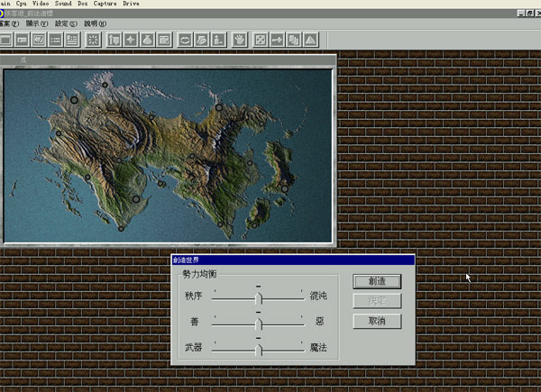Select the triangle pyramid toolbar icon
The height and width of the screenshot is (392, 541).
pos(310,40)
